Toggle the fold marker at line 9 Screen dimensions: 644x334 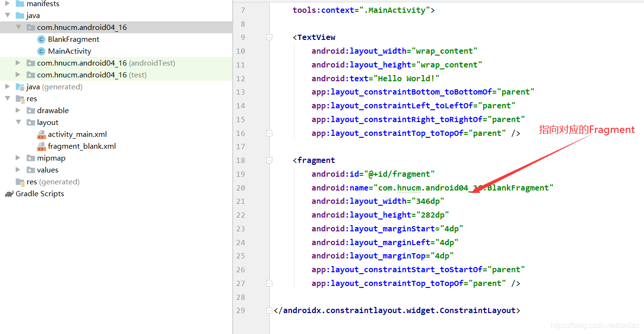(269, 38)
